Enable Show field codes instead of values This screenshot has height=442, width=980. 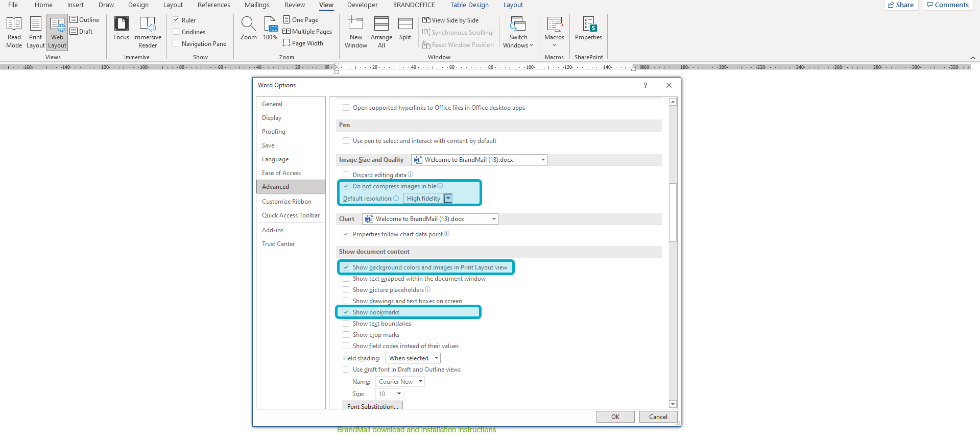tap(346, 346)
